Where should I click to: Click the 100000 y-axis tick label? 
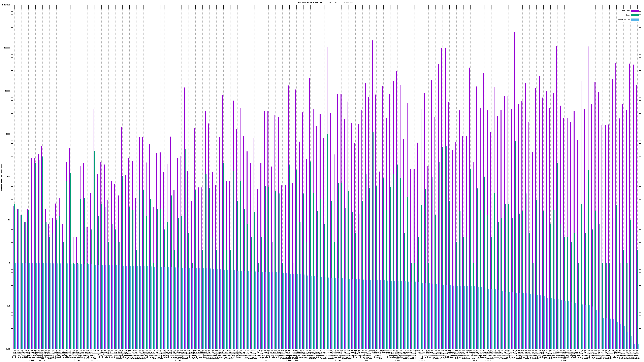(7, 48)
